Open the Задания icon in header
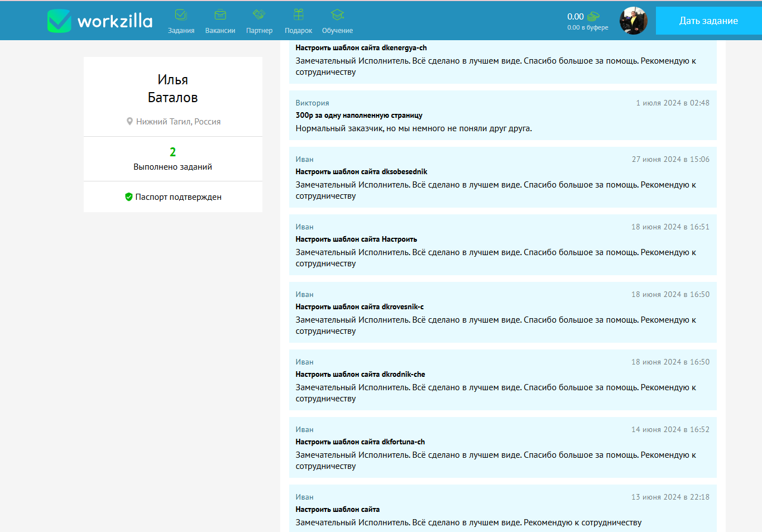The height and width of the screenshot is (532, 762). (x=181, y=15)
